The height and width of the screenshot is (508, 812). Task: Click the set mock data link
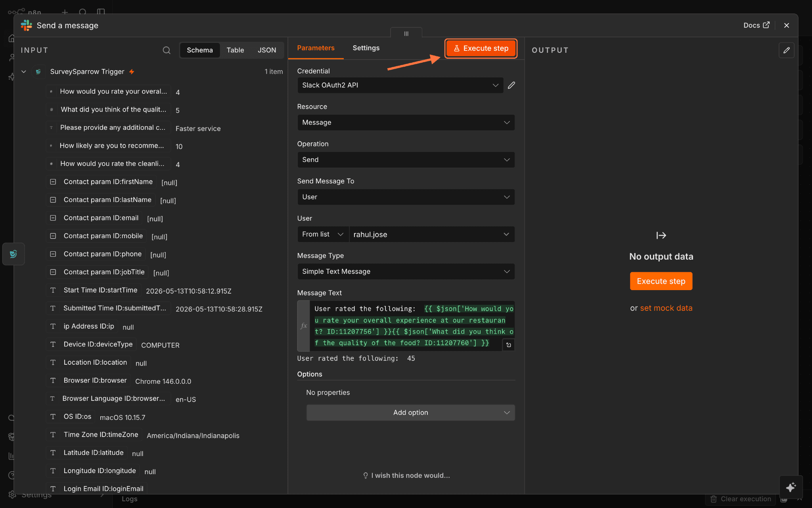[666, 308]
